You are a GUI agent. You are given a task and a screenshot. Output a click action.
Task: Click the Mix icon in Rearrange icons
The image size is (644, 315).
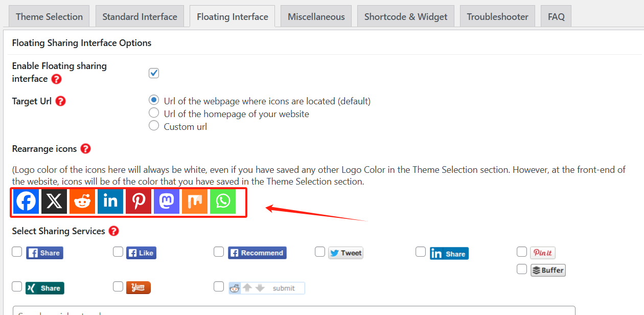(x=194, y=201)
